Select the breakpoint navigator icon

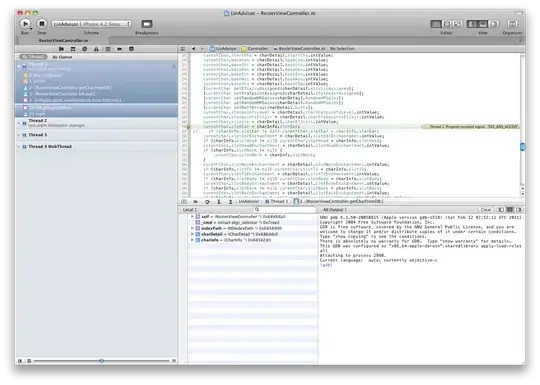pyautogui.click(x=120, y=49)
